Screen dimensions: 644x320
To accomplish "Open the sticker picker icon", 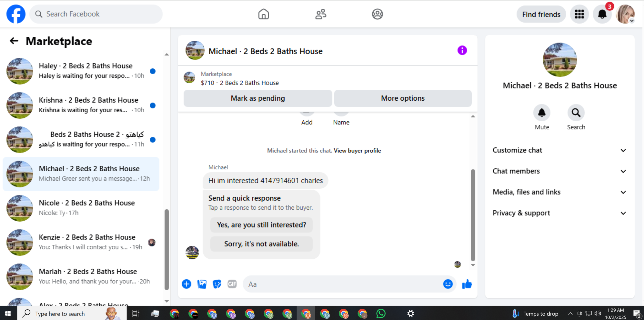I will point(217,284).
